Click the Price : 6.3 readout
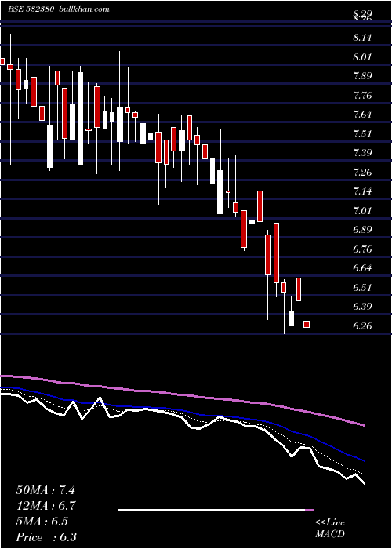 pyautogui.click(x=46, y=537)
